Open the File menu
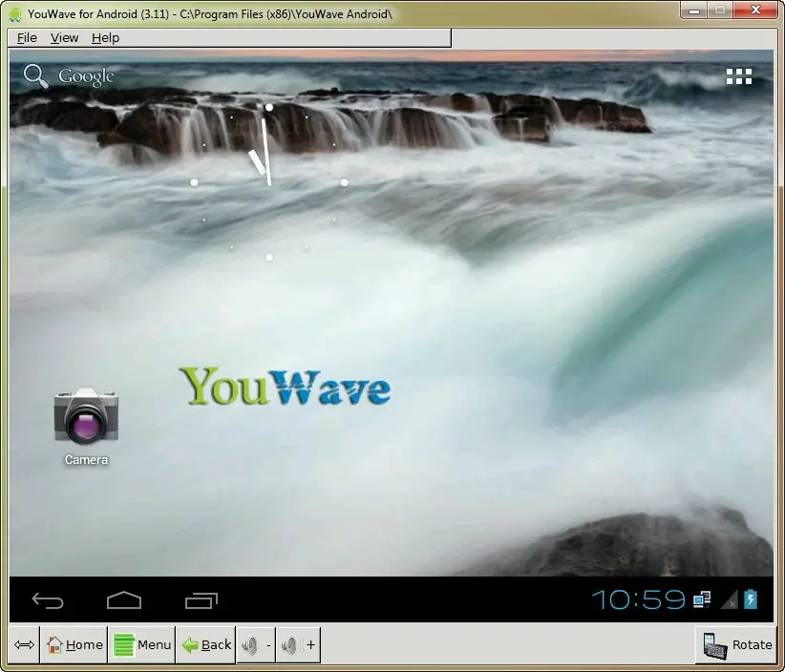 pyautogui.click(x=27, y=38)
